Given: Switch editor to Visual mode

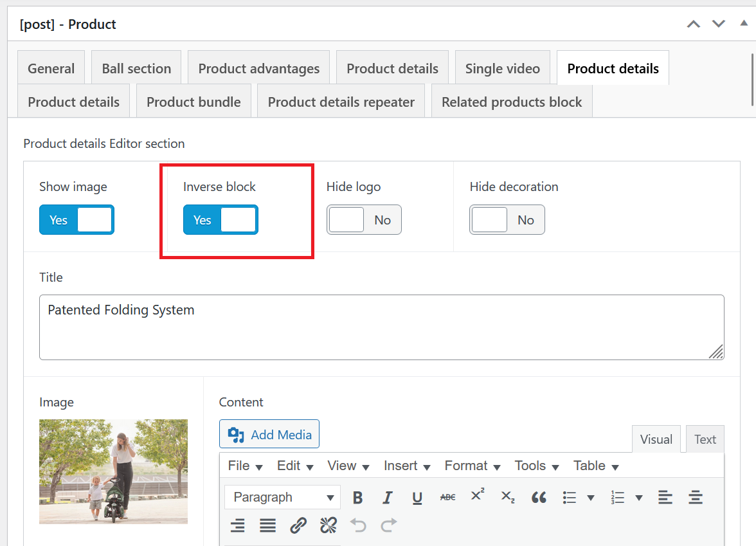Looking at the screenshot, I should 656,439.
